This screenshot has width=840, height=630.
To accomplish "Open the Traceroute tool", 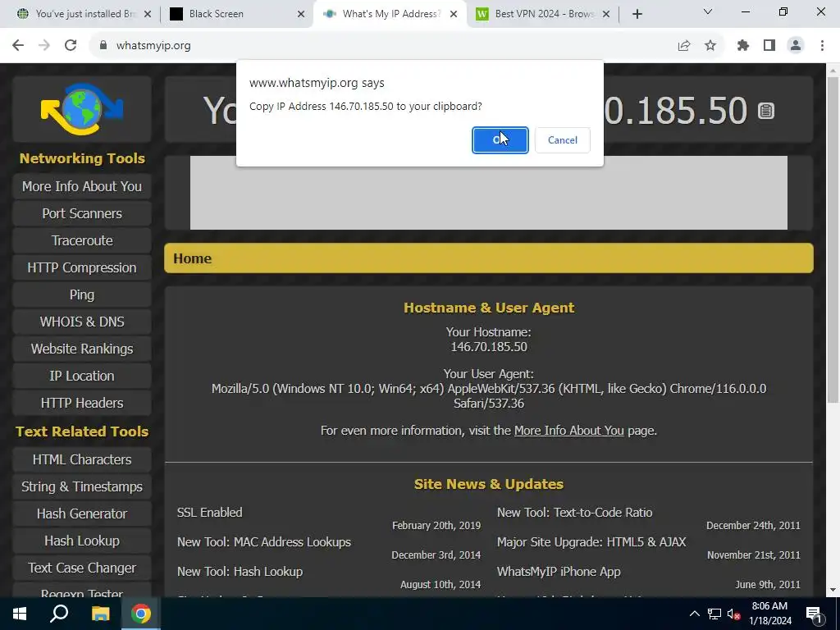I will tap(82, 240).
